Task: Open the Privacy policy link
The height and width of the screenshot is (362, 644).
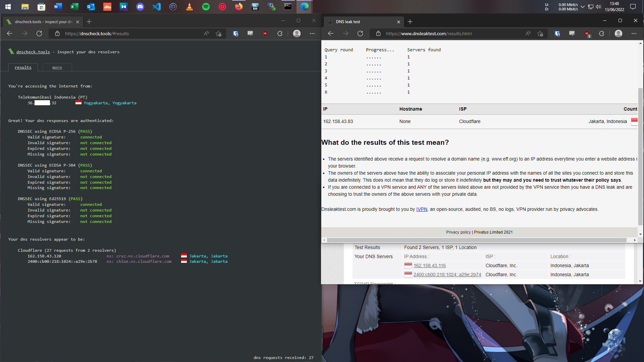Action: click(x=458, y=232)
